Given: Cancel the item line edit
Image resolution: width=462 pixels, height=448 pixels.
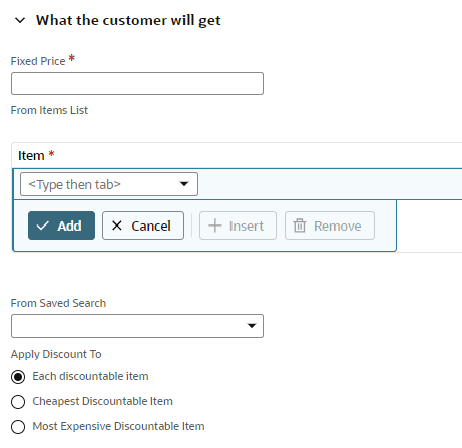Looking at the screenshot, I should click(x=143, y=226).
